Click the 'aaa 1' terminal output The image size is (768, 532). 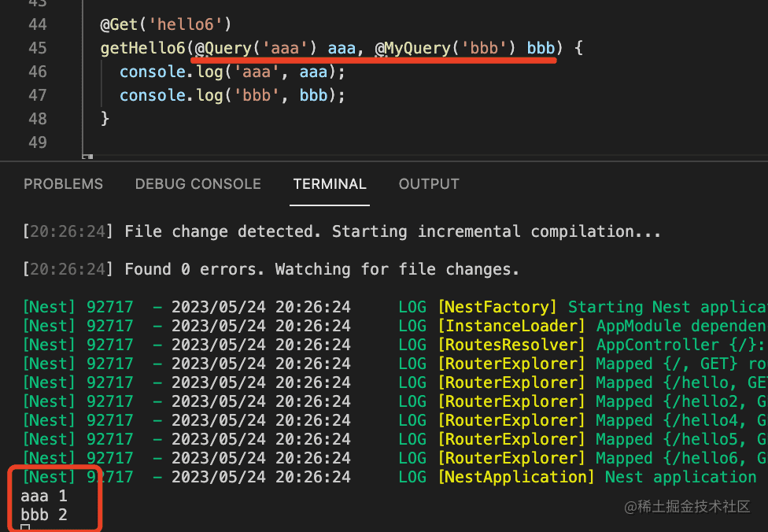point(44,497)
